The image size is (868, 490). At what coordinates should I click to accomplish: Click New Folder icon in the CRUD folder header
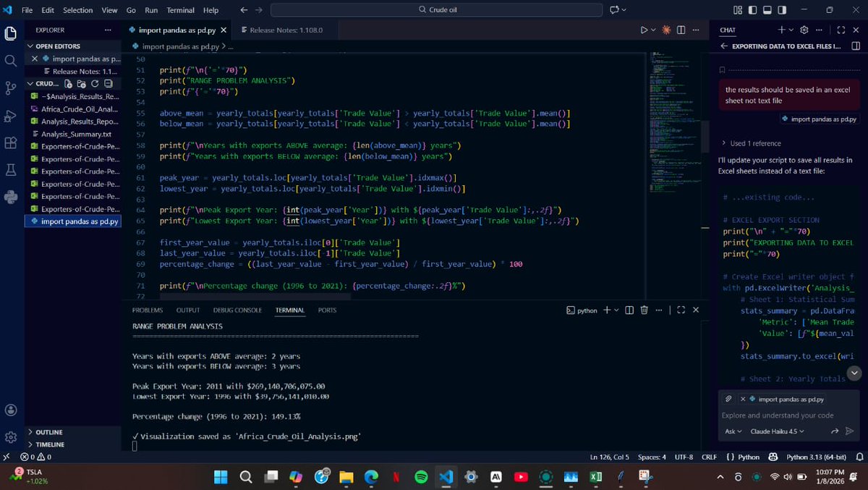[82, 83]
